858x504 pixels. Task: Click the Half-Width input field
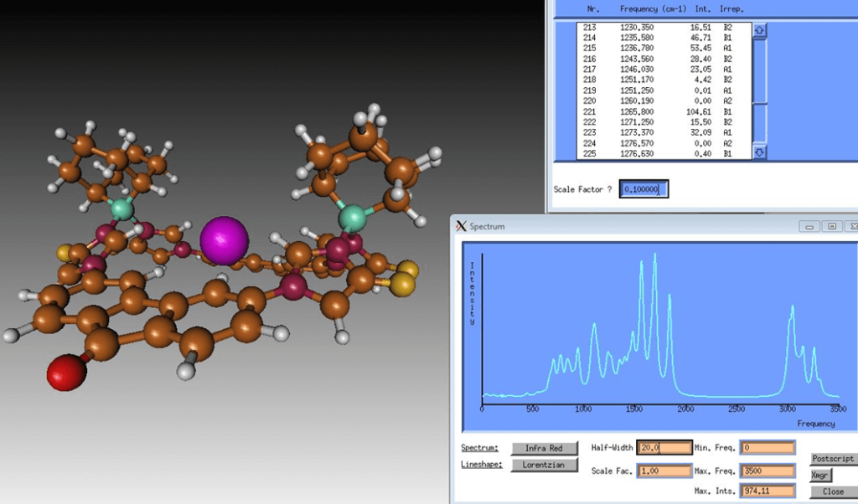point(664,448)
